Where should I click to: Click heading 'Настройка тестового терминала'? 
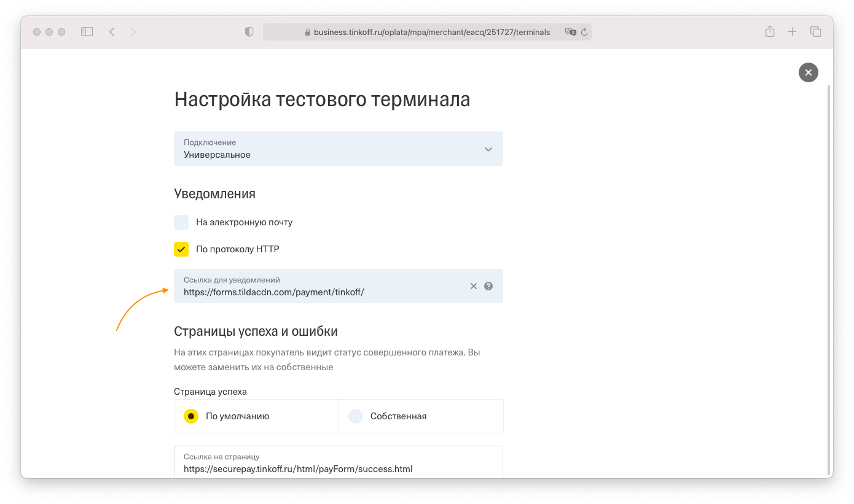322,99
